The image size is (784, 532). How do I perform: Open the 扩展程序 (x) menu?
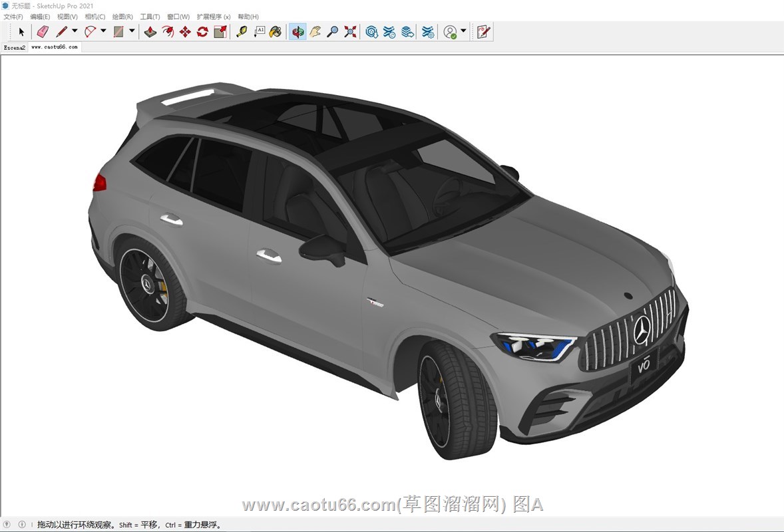click(214, 17)
